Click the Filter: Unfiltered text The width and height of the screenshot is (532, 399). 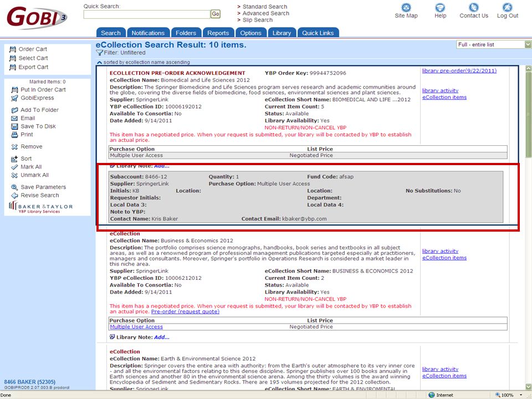tap(125, 53)
